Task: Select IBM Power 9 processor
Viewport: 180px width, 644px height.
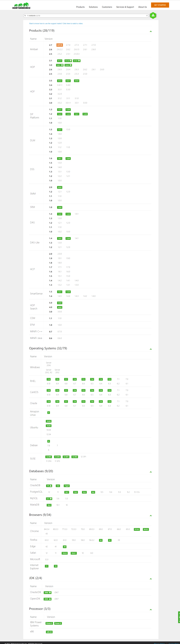Action: tap(58, 623)
